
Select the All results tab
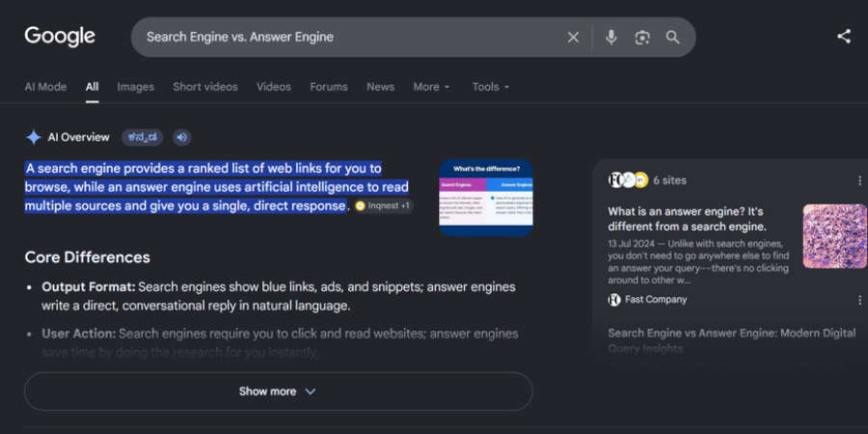92,87
